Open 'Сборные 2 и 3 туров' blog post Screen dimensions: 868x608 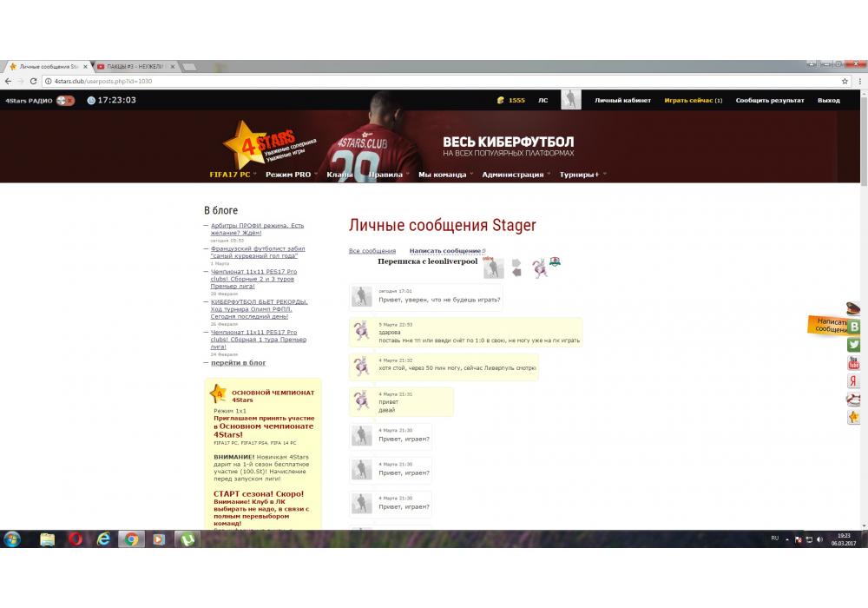point(253,279)
